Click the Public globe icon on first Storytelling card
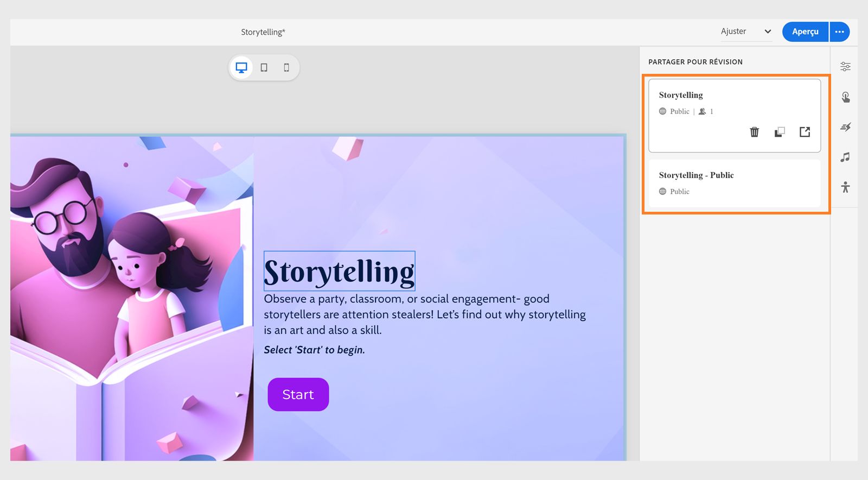Image resolution: width=868 pixels, height=480 pixels. point(662,111)
